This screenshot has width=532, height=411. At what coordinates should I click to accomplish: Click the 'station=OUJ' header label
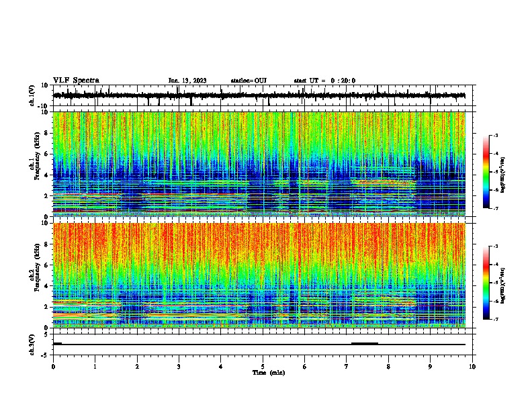click(249, 81)
